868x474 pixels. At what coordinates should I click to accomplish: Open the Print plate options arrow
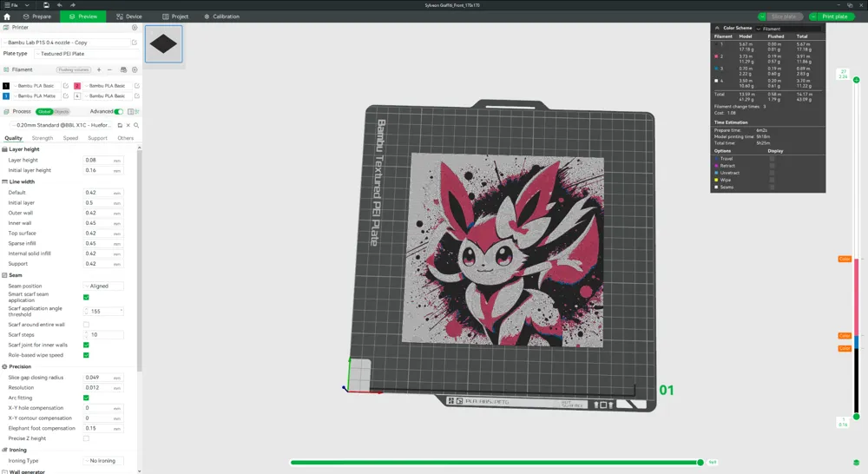click(813, 16)
